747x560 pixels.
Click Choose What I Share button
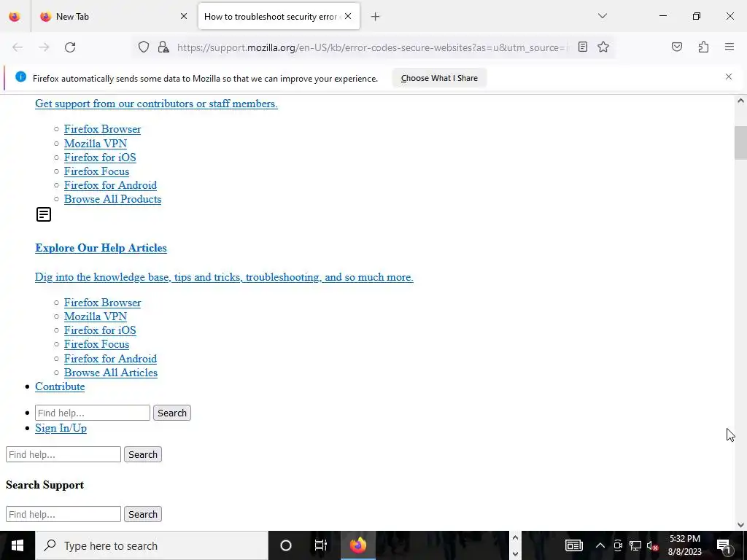click(439, 78)
